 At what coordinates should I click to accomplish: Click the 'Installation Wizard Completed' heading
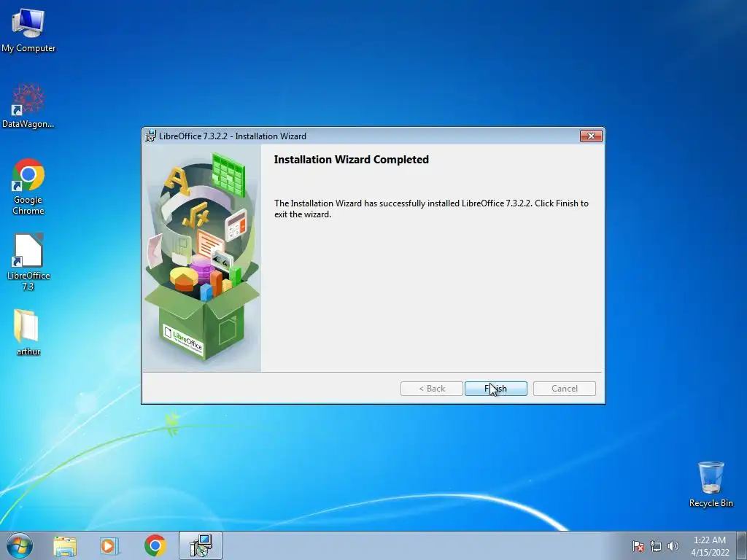click(x=351, y=160)
